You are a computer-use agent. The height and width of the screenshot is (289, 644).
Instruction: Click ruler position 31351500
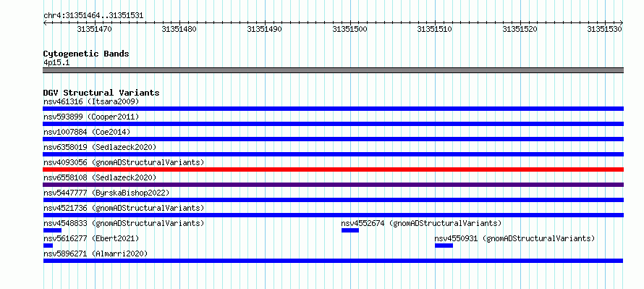point(350,29)
